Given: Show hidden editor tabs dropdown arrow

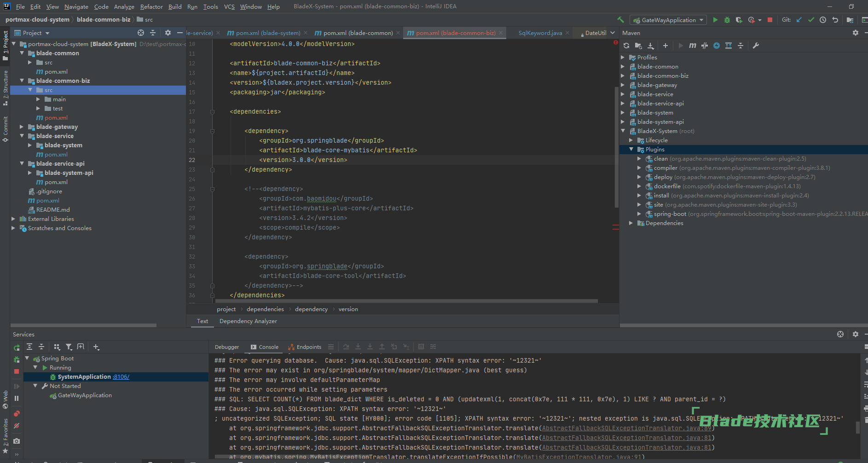Looking at the screenshot, I should click(x=613, y=33).
